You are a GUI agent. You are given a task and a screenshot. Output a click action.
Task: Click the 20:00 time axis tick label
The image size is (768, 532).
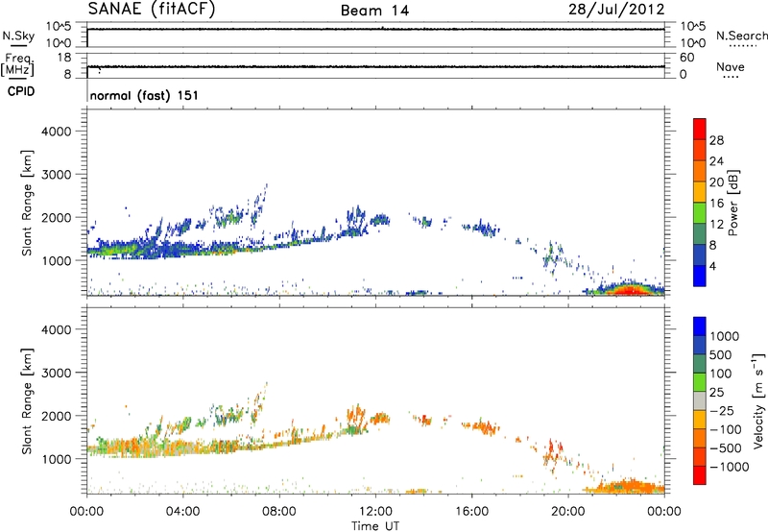(x=567, y=512)
